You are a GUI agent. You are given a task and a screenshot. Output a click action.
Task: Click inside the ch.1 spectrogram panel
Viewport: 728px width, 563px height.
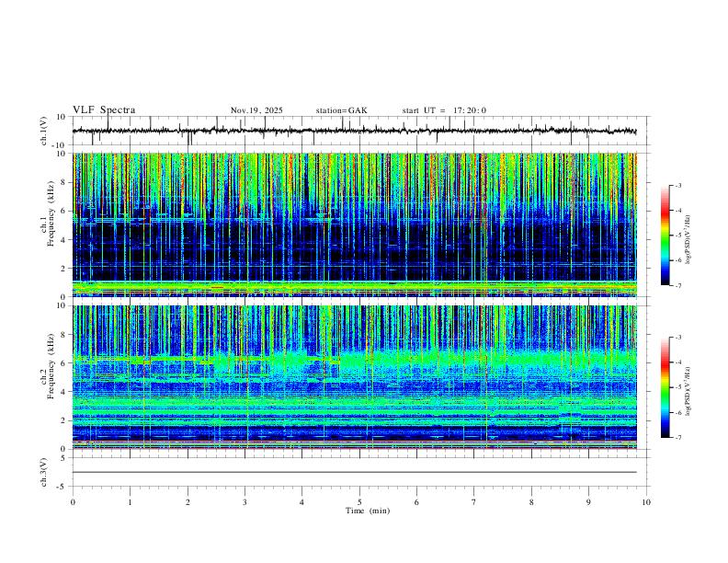pyautogui.click(x=354, y=224)
